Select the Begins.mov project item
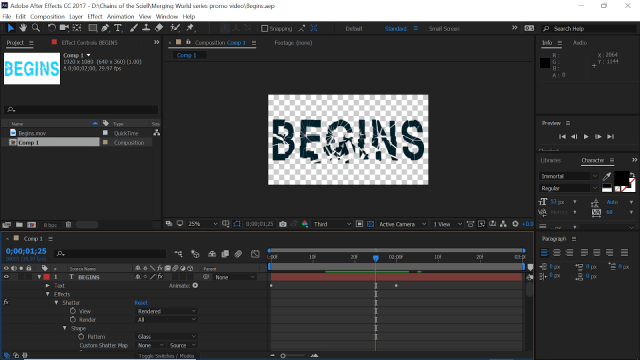 [32, 133]
